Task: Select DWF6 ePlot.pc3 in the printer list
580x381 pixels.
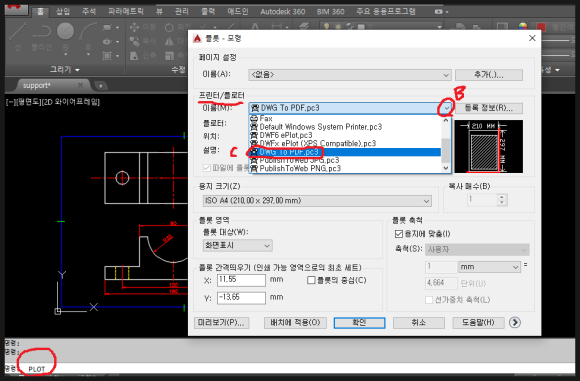Action: tap(345, 135)
